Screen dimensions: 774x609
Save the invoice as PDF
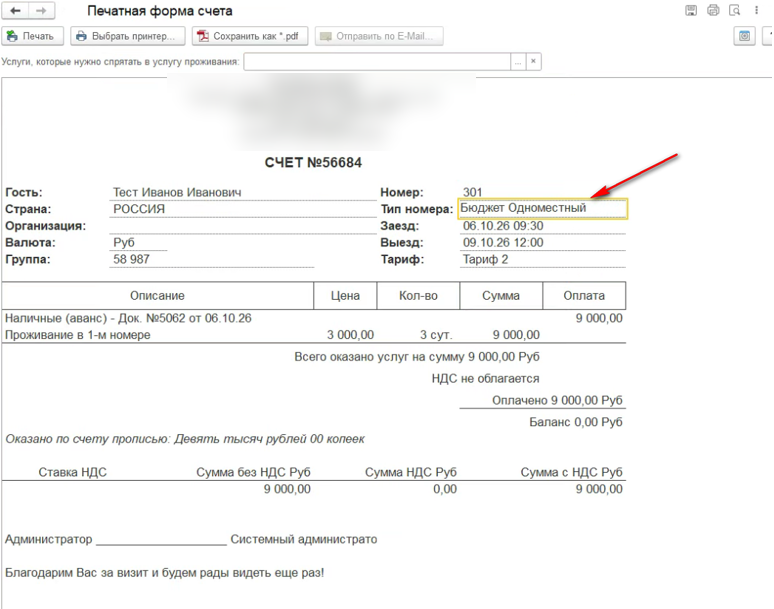(x=250, y=36)
